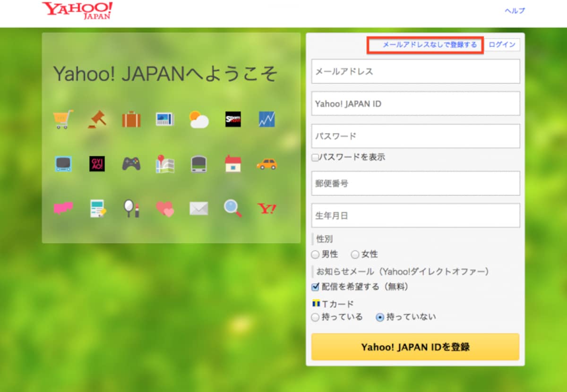Select the 女性 radio button
This screenshot has width=567, height=392.
355,255
